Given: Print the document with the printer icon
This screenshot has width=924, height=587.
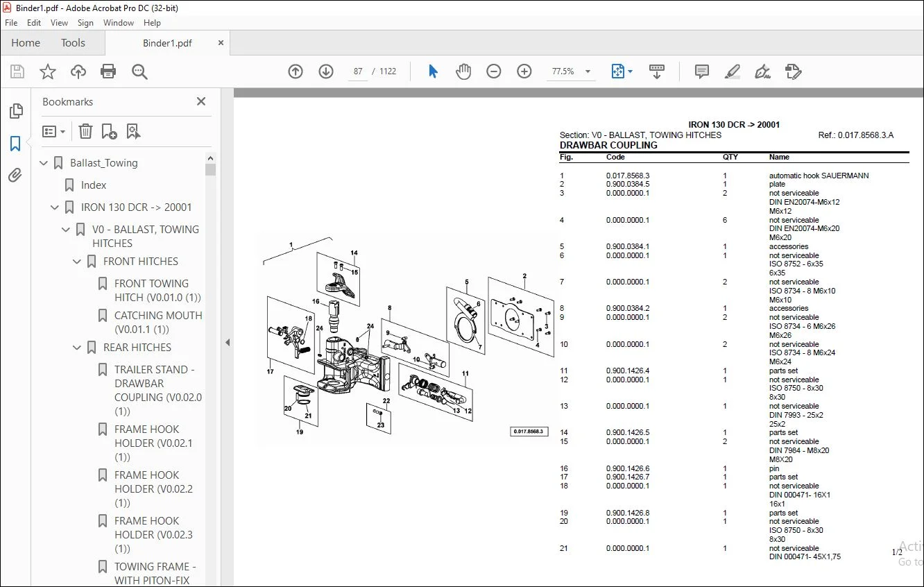Looking at the screenshot, I should pyautogui.click(x=108, y=71).
